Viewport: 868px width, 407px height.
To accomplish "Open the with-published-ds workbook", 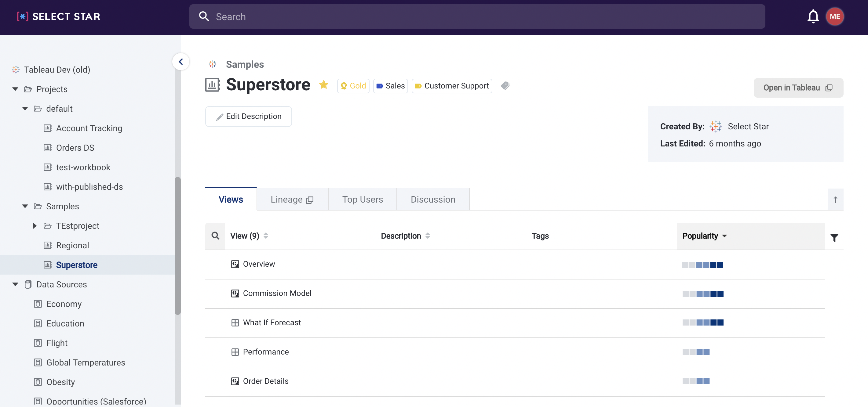I will (x=89, y=186).
